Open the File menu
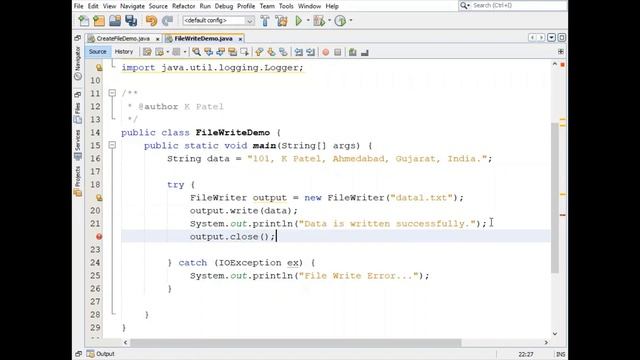640x360 pixels. (78, 6)
